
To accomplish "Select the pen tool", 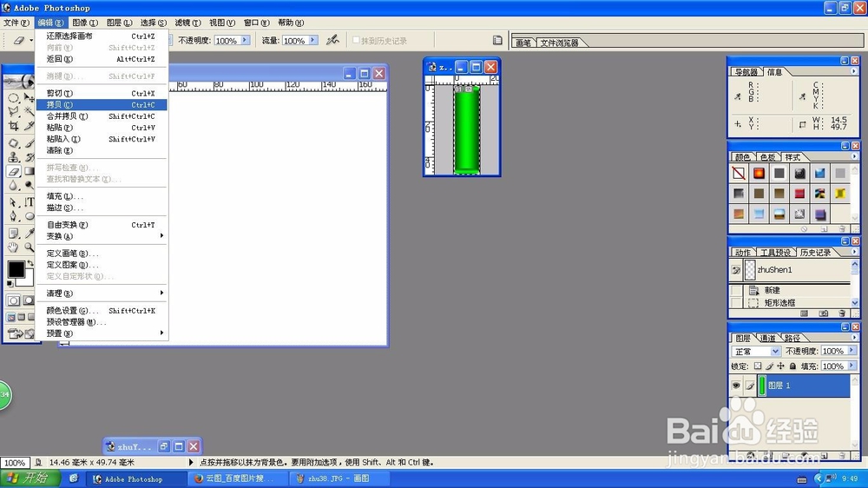I will tap(13, 216).
